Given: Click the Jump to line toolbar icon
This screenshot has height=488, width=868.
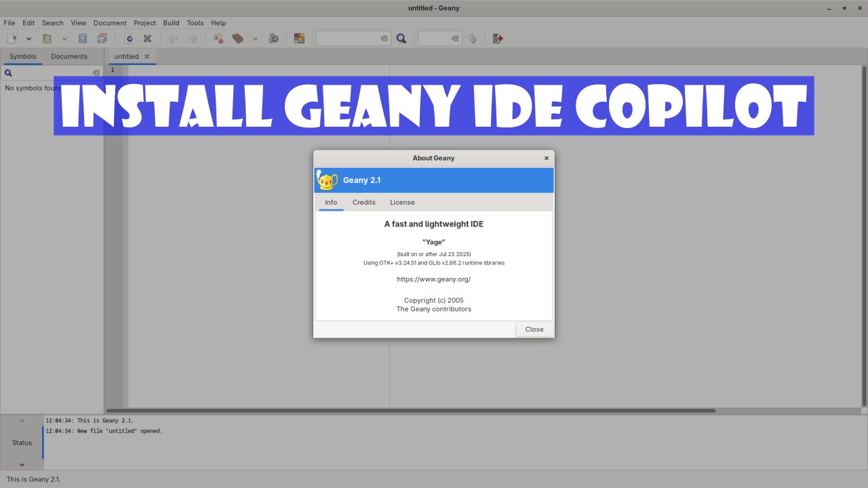Looking at the screenshot, I should point(473,39).
